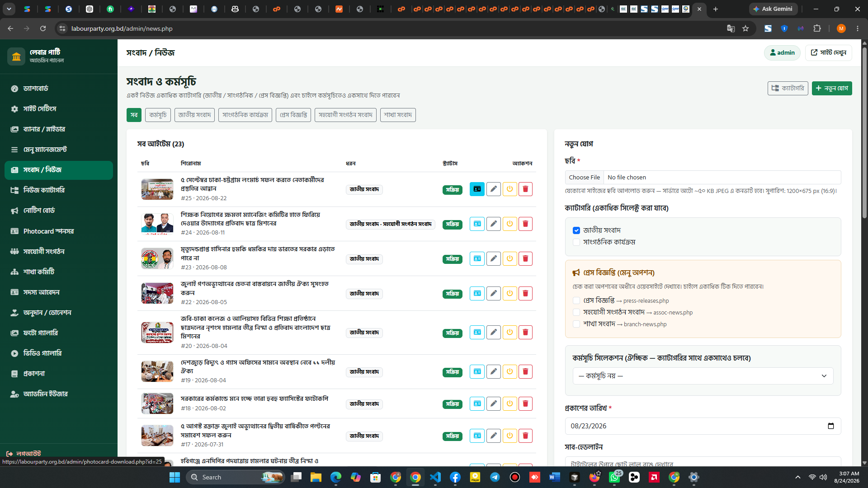The height and width of the screenshot is (488, 868).
Task: Open ড্যাশবোর্ড in the sidebar
Action: [59, 89]
